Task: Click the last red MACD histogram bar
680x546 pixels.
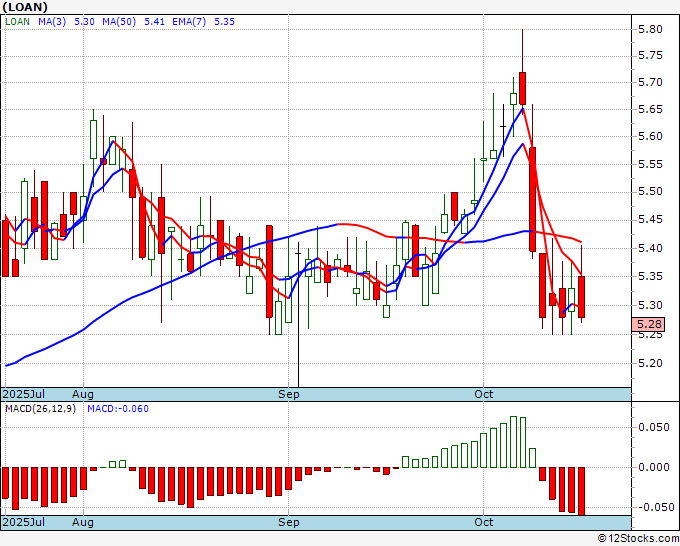Action: pyautogui.click(x=581, y=491)
